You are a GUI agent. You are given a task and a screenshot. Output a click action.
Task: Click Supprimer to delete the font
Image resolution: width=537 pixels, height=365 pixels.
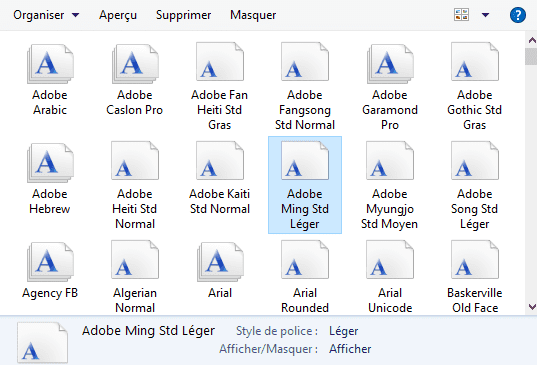click(184, 15)
